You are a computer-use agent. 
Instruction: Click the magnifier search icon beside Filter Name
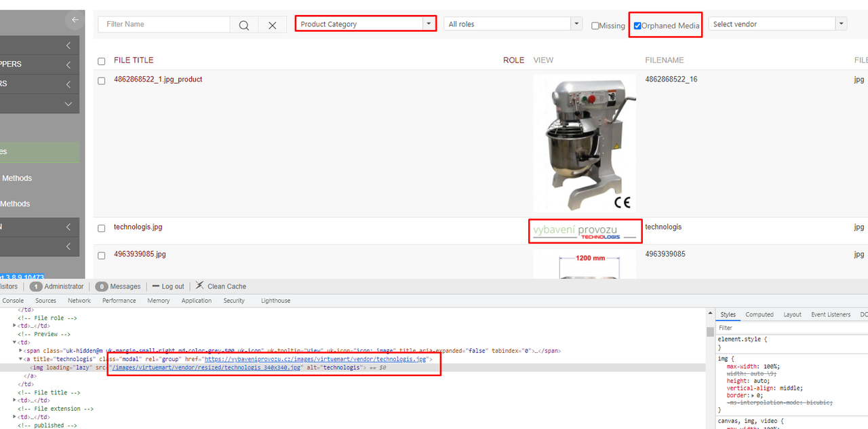point(243,25)
